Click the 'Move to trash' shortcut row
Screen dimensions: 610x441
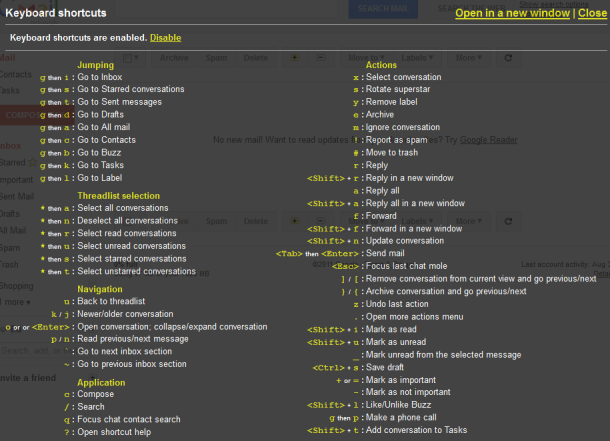pyautogui.click(x=386, y=152)
